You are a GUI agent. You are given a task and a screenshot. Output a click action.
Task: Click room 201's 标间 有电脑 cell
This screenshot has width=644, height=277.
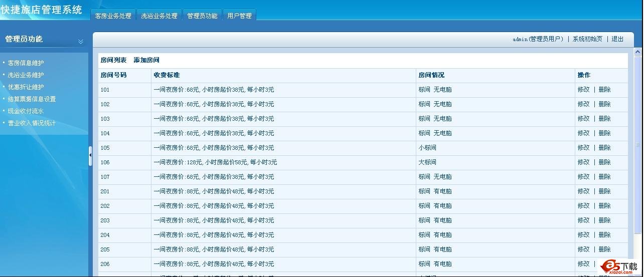(x=496, y=192)
